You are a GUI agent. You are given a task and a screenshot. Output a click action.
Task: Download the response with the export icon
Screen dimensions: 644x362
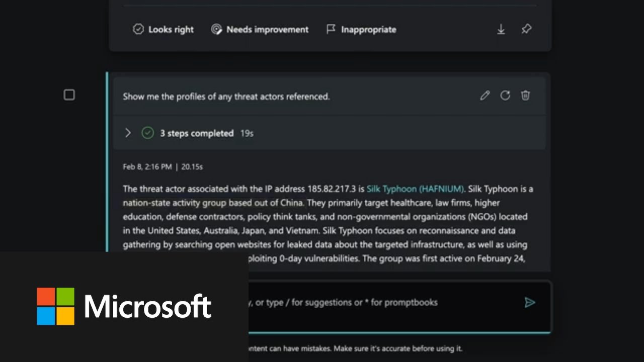[x=501, y=30]
